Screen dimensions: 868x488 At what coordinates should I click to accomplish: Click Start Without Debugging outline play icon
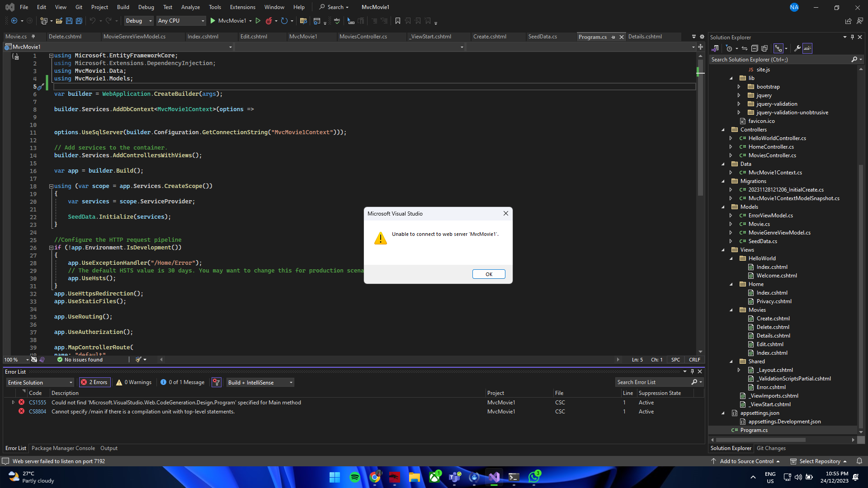258,21
